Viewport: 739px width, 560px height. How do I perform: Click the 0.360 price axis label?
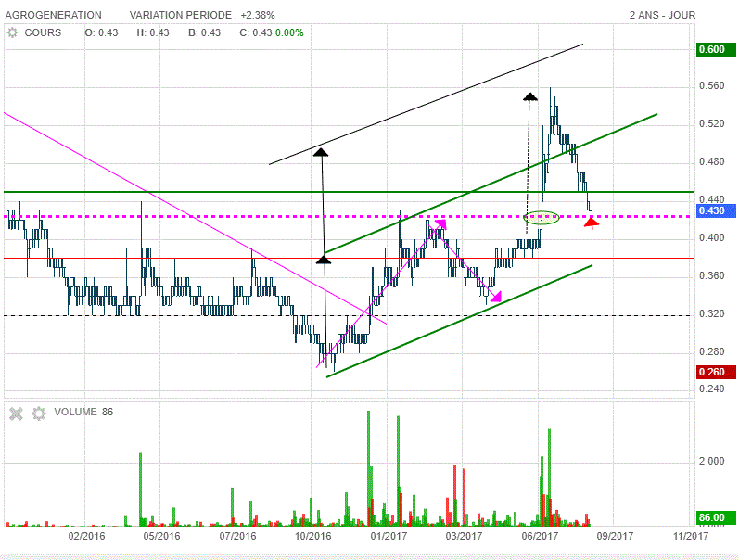point(712,275)
